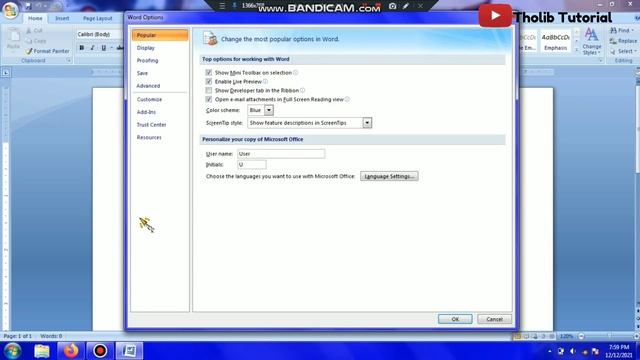Click the Cancel button in Word Options
The width and height of the screenshot is (640, 360).
point(494,319)
